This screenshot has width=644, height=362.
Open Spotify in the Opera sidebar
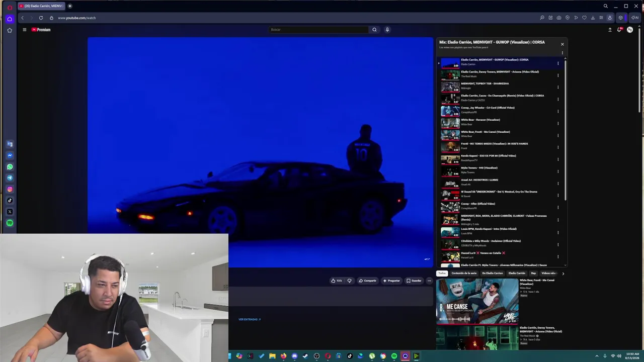click(x=10, y=223)
